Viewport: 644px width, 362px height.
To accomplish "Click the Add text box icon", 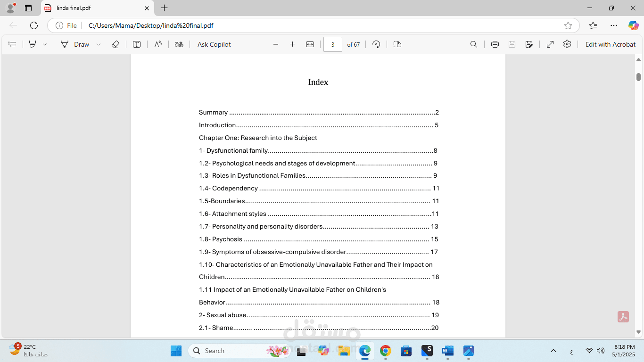I will click(137, 44).
